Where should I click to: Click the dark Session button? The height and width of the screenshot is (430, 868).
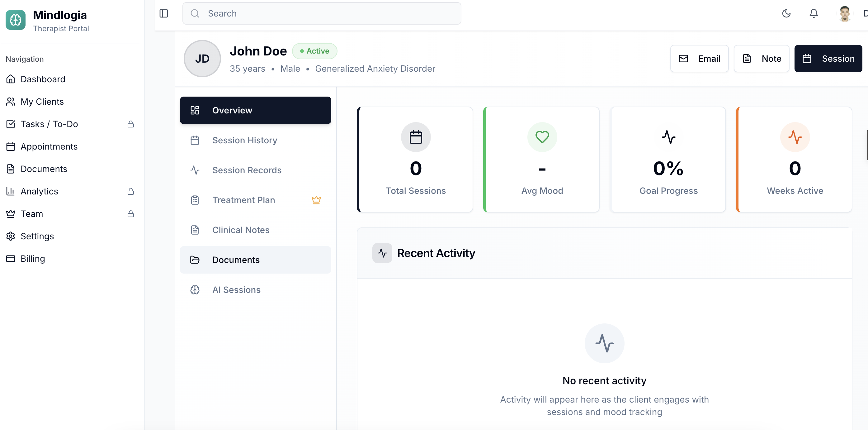(828, 59)
